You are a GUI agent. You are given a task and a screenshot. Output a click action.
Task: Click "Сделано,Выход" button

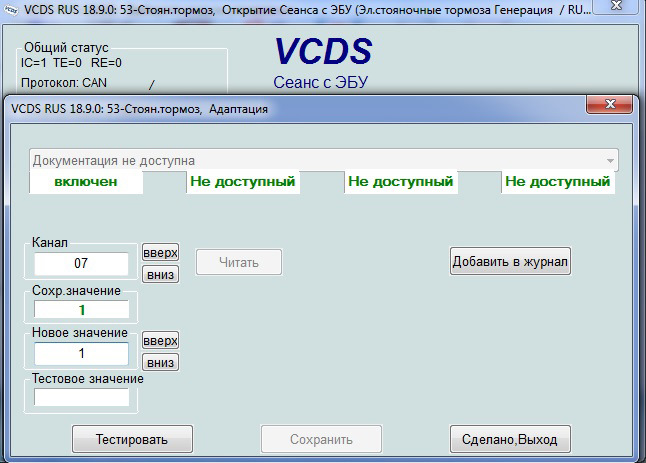pyautogui.click(x=510, y=439)
